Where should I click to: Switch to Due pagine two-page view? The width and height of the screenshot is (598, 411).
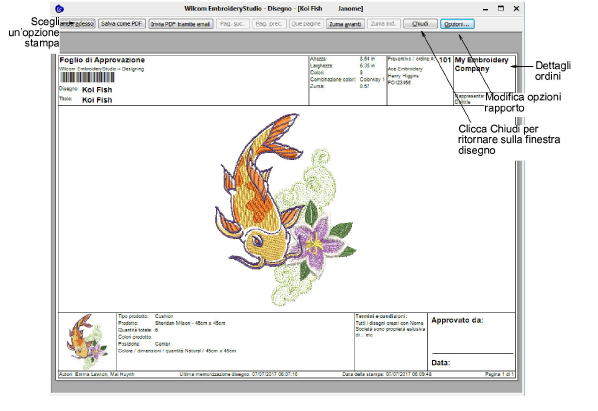(306, 24)
